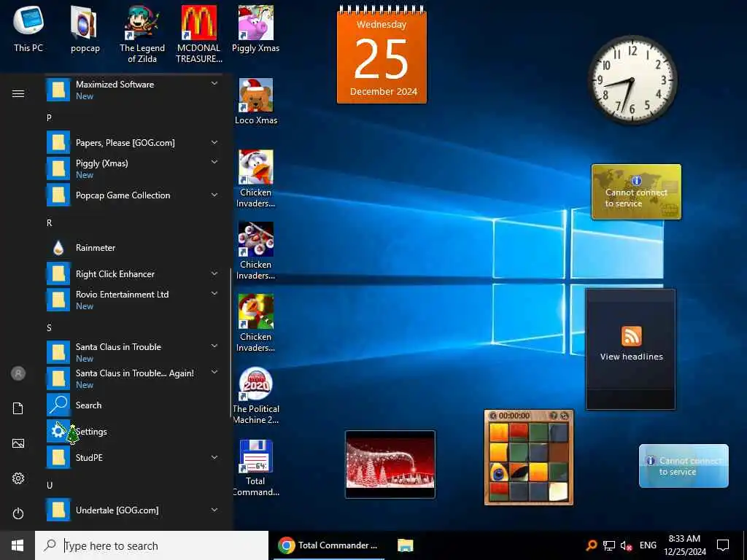Open network tray icon

pos(609,545)
